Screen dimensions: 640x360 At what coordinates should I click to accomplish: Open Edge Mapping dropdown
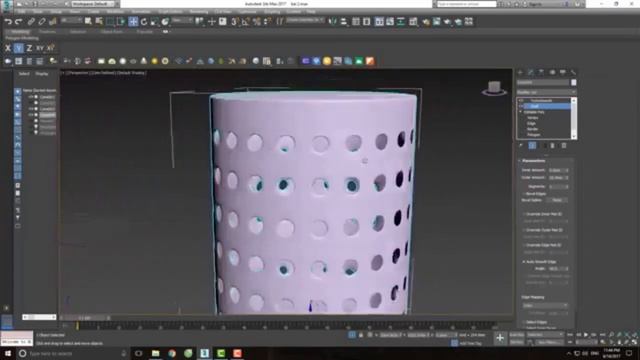point(545,305)
